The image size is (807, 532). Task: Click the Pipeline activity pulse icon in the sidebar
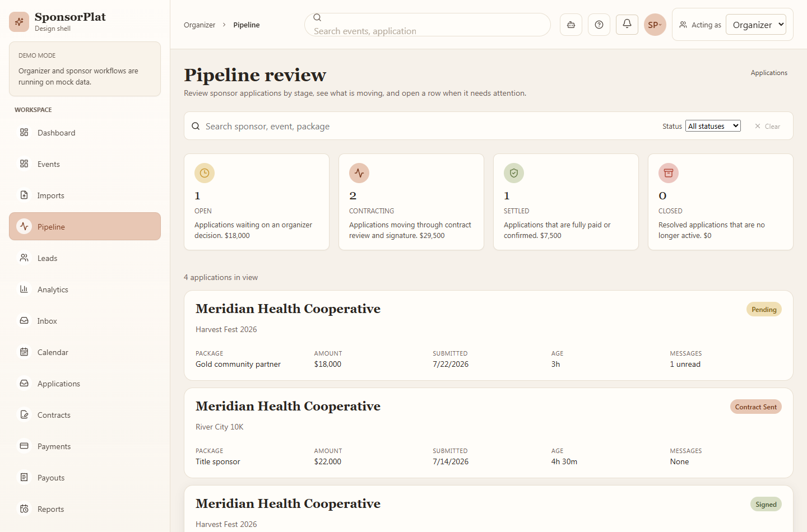[x=24, y=226]
